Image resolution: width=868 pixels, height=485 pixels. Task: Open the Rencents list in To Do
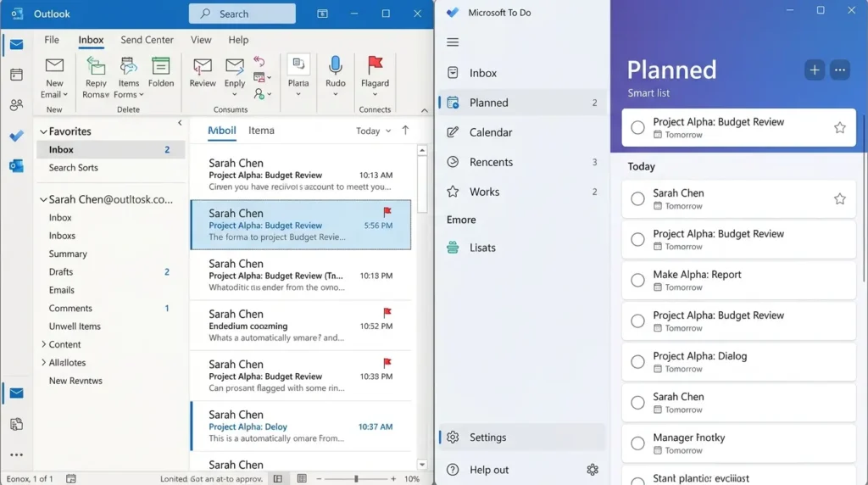[x=522, y=162]
